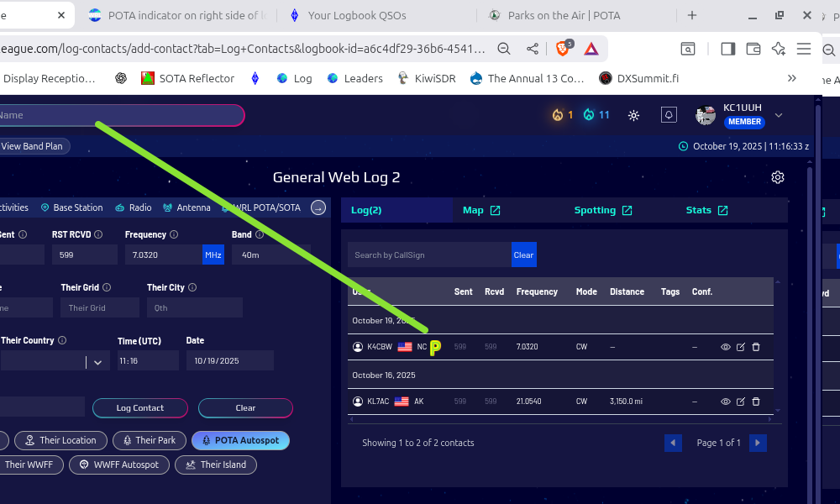Open zoom control in address bar
The width and height of the screenshot is (840, 504).
pos(503,49)
